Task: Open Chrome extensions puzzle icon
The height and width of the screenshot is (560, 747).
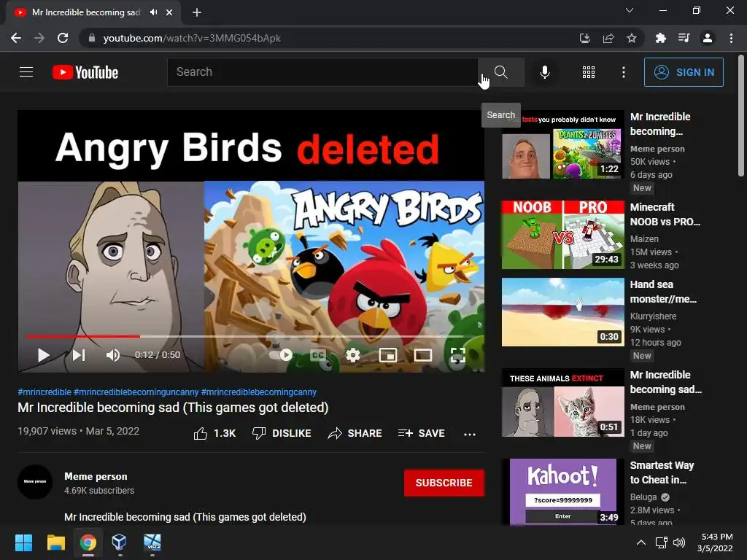Action: (x=660, y=38)
